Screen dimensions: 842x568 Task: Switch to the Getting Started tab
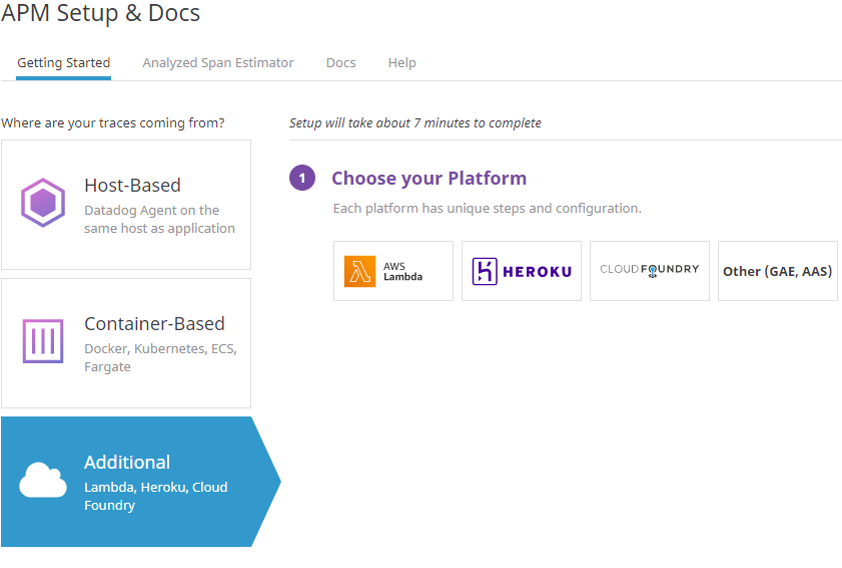64,63
